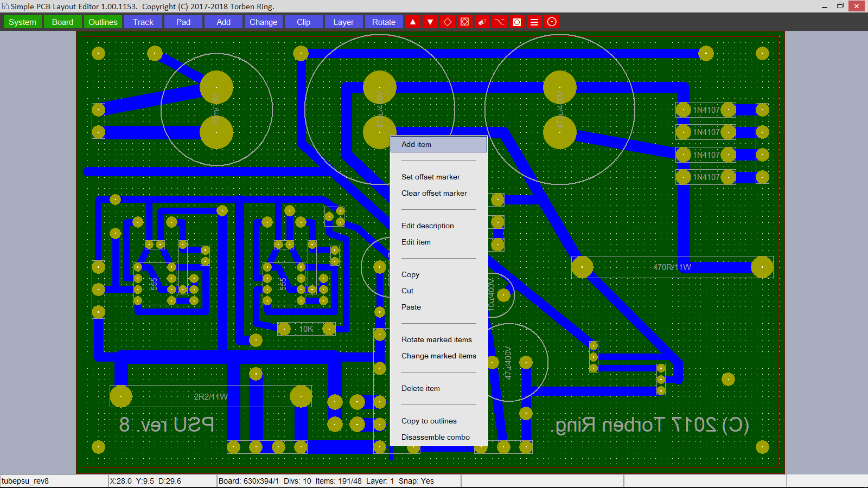Click the three horizontal lines toolbar icon

coord(534,22)
